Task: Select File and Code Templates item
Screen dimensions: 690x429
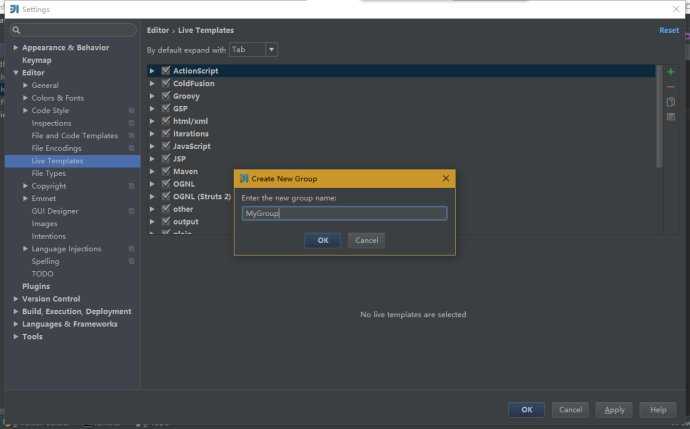Action: pyautogui.click(x=75, y=136)
